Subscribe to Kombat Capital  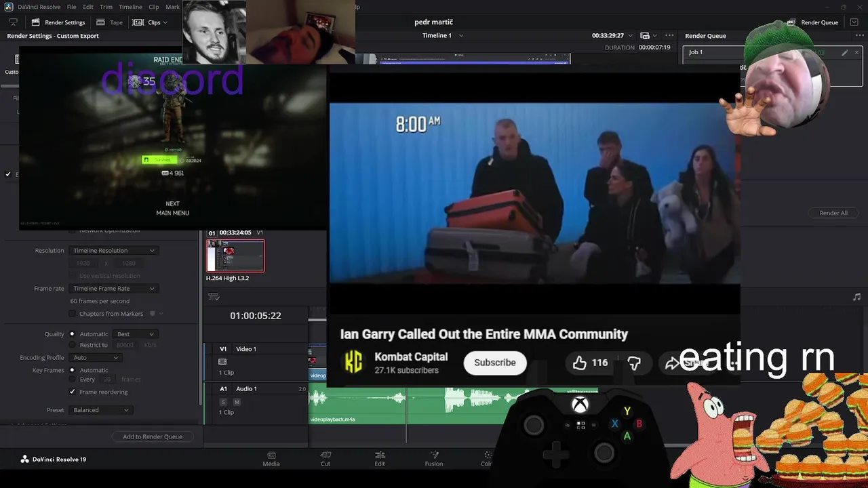coord(495,363)
